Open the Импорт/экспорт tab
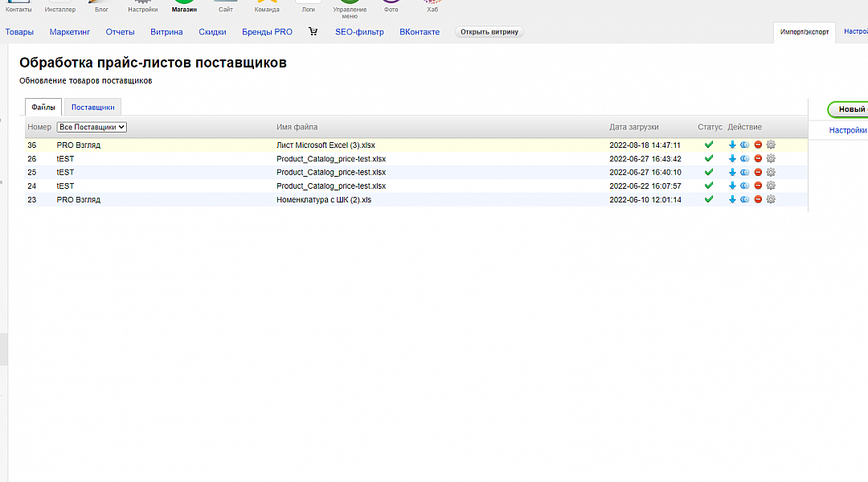This screenshot has height=482, width=868. coord(804,32)
